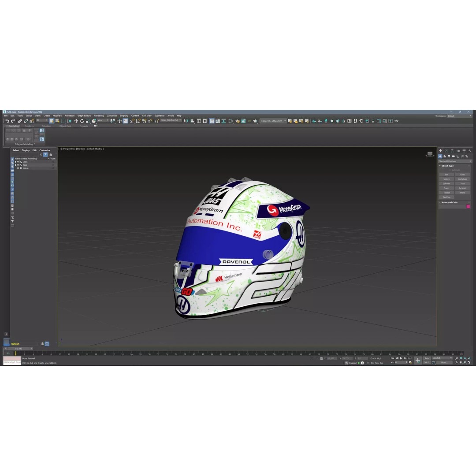Open the Standard Primitives dropdown
This screenshot has width=476, height=476.
coord(455,161)
